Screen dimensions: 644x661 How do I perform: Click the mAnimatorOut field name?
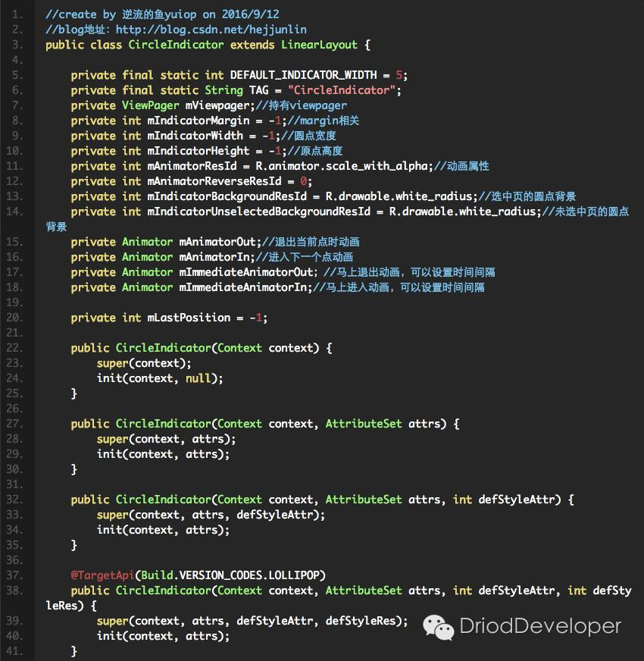[217, 242]
